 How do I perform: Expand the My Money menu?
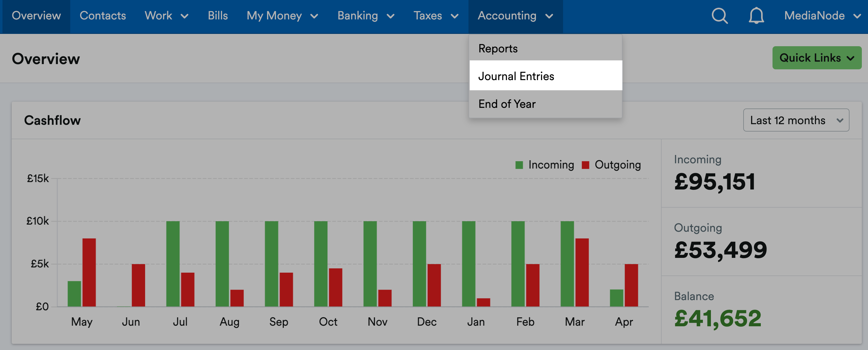click(x=282, y=16)
